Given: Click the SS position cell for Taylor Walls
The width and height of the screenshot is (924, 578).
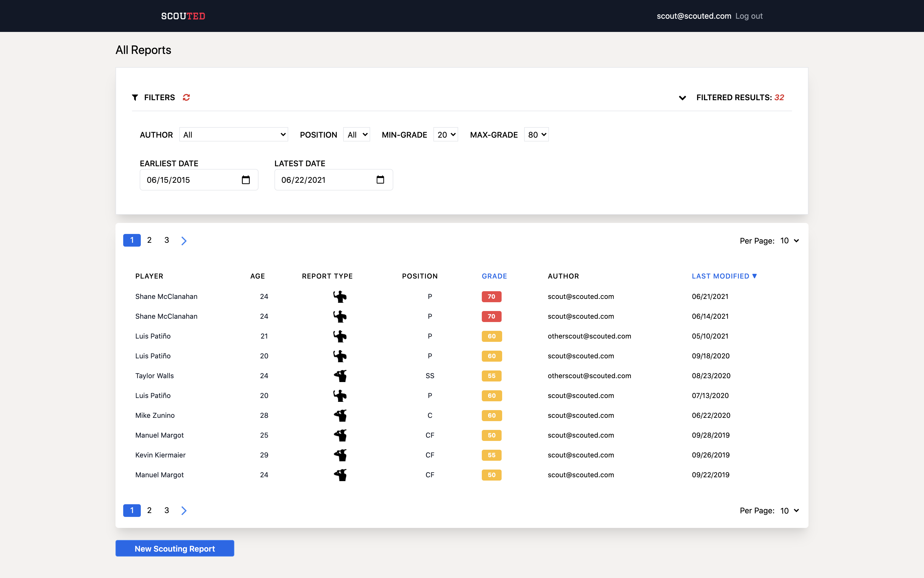Looking at the screenshot, I should [430, 376].
